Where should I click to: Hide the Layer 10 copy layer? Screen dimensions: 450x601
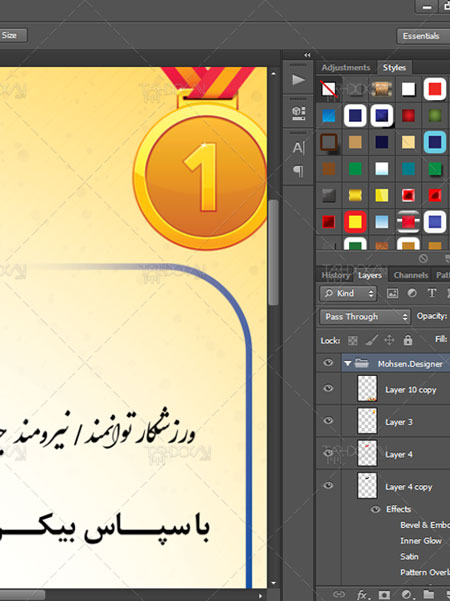(328, 389)
